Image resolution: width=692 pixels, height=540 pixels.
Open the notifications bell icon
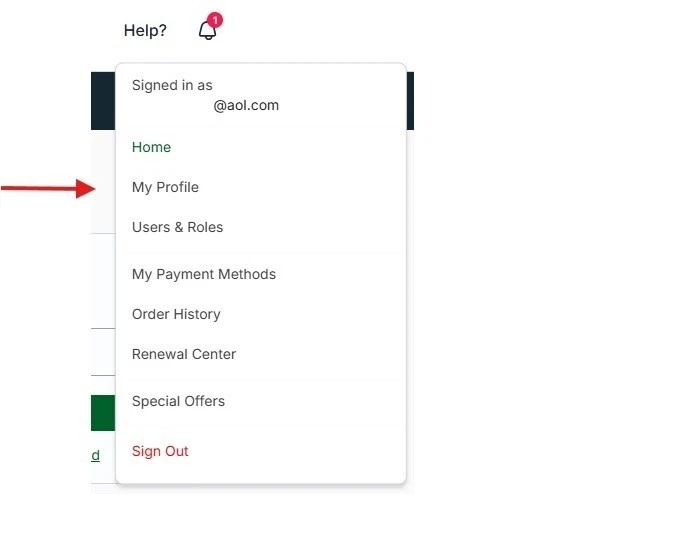[207, 31]
